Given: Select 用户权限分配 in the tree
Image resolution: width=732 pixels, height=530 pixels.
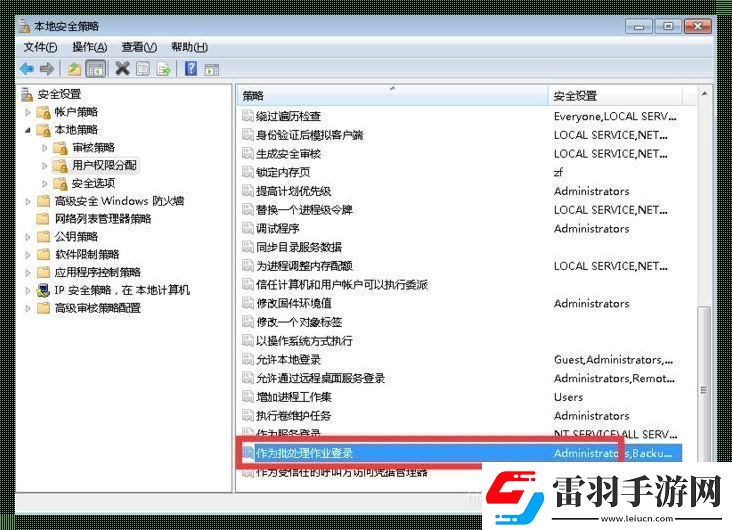Looking at the screenshot, I should 104,165.
